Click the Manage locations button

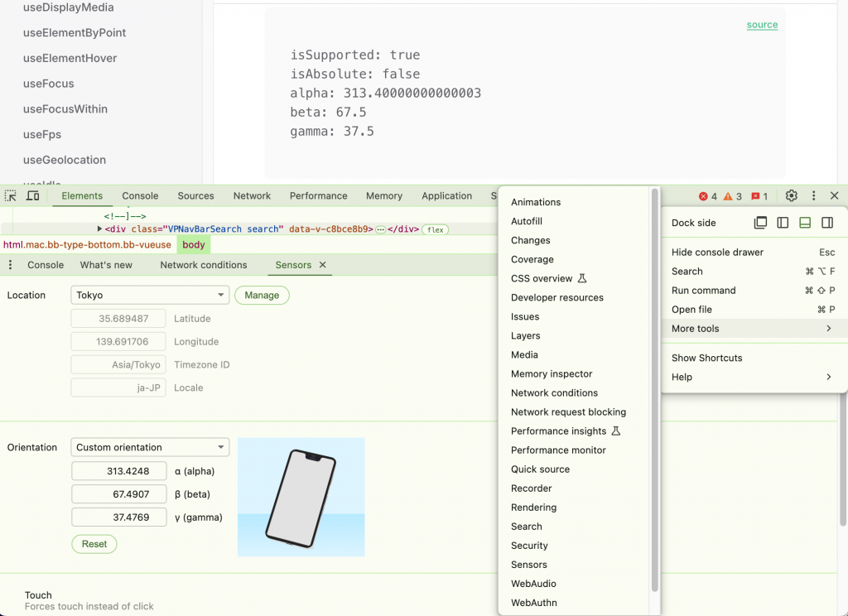[262, 295]
